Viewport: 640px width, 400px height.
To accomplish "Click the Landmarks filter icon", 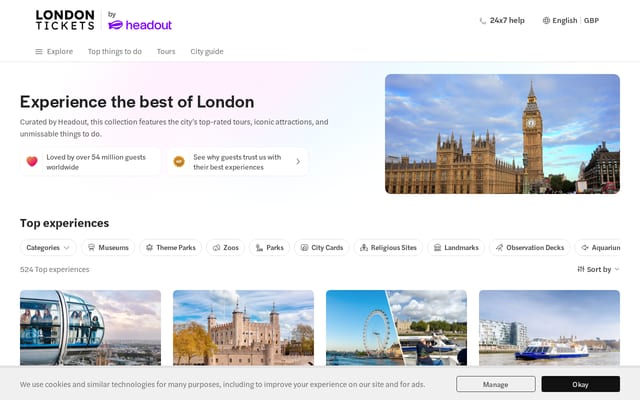I will 437,247.
